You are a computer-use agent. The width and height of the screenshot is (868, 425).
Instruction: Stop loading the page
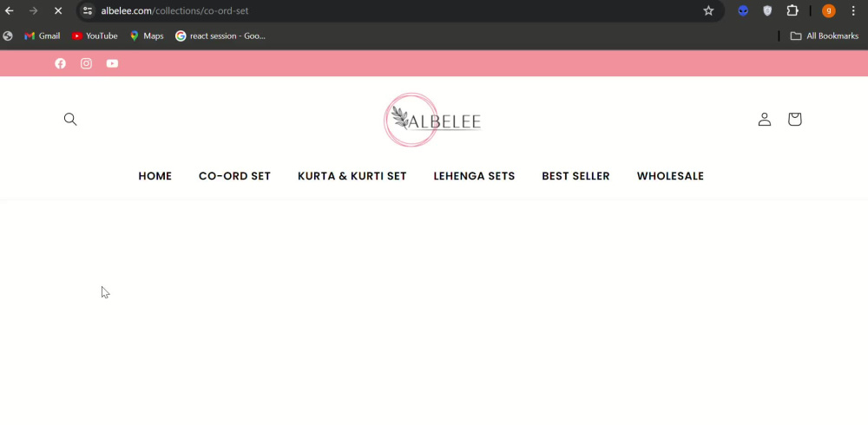pos(58,10)
